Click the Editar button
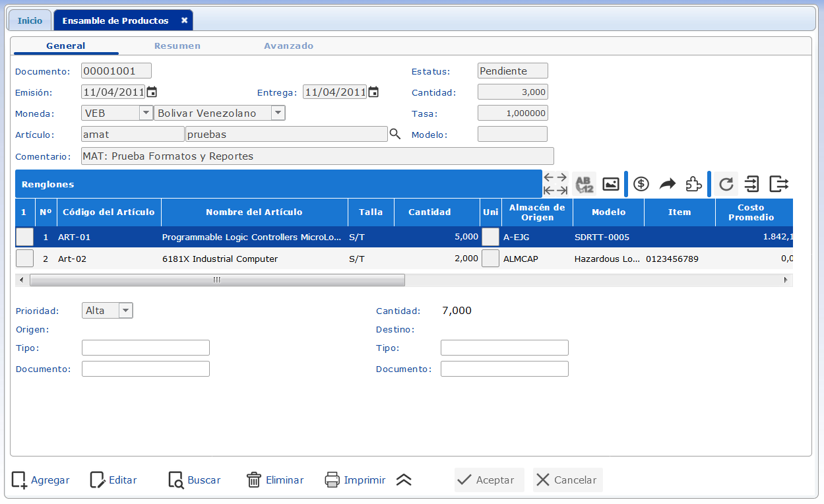The height and width of the screenshot is (504, 824). [113, 480]
